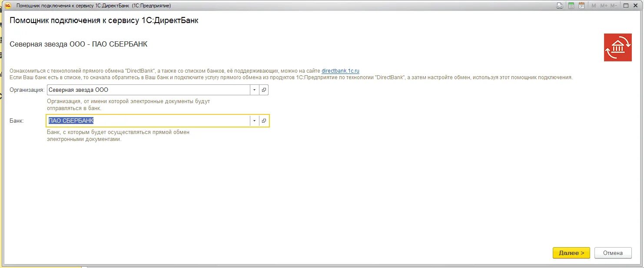Maximize the connection assistant window
Screen dimensions: 644x268
[626, 6]
